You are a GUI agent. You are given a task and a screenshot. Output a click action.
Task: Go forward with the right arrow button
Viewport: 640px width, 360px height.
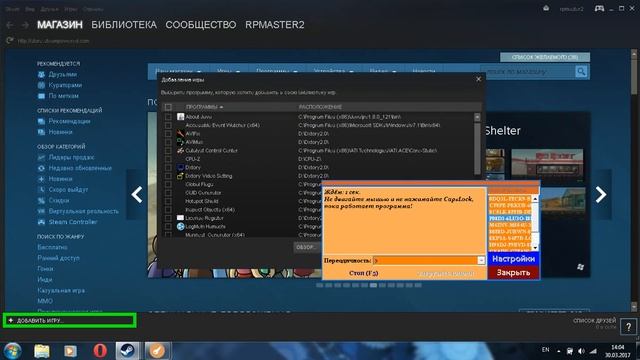click(x=25, y=25)
